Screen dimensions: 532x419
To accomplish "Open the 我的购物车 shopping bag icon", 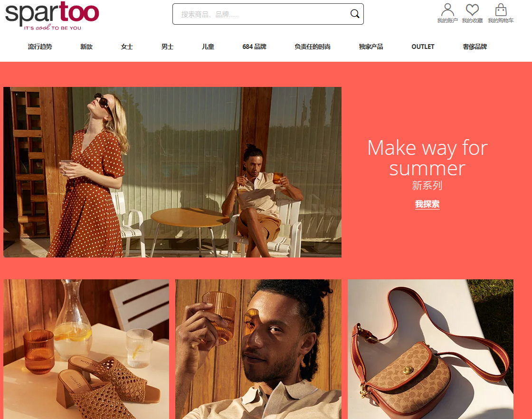I will [x=501, y=13].
